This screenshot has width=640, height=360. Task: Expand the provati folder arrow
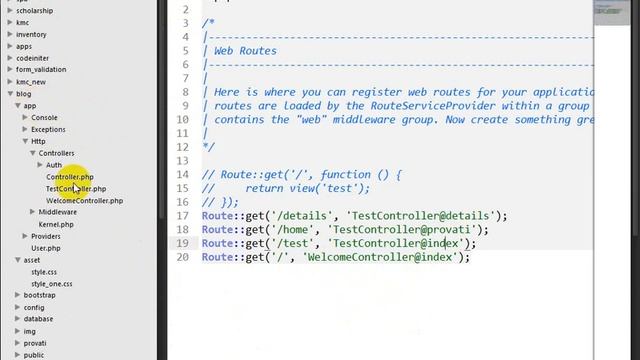[18, 343]
